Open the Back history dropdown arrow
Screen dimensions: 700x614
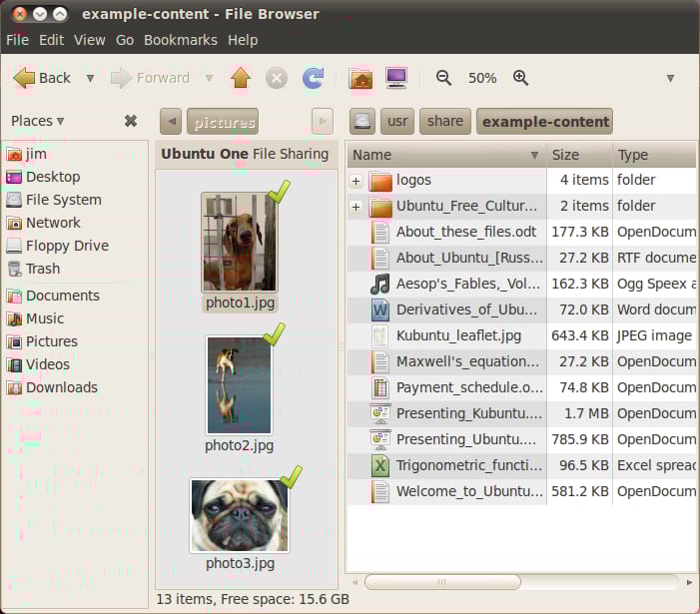[x=90, y=78]
